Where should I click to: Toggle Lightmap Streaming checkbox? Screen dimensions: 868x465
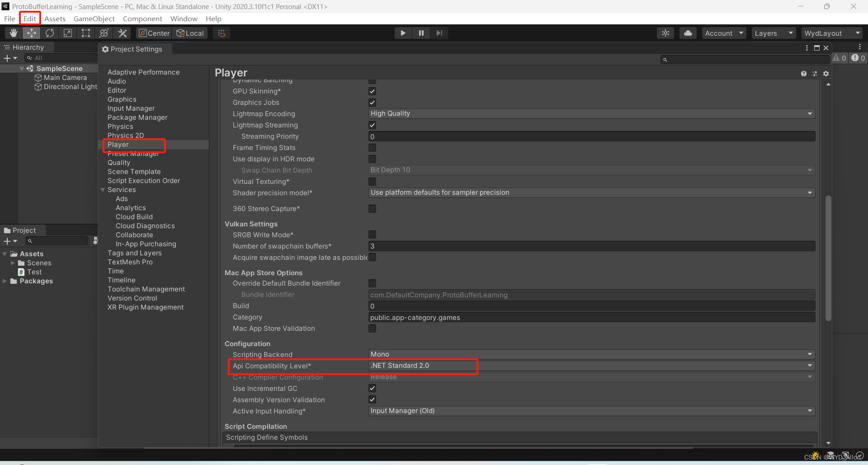coord(372,125)
